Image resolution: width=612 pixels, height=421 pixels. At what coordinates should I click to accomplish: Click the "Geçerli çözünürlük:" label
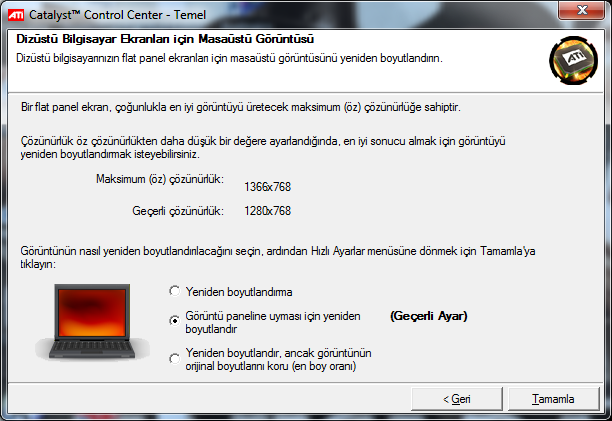tap(178, 211)
